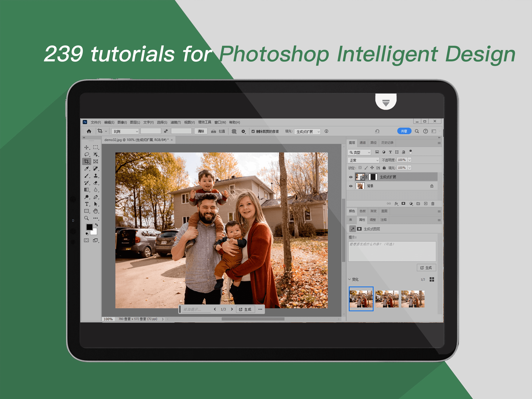
Task: Open the 比例 ratio dropdown
Action: 125,131
